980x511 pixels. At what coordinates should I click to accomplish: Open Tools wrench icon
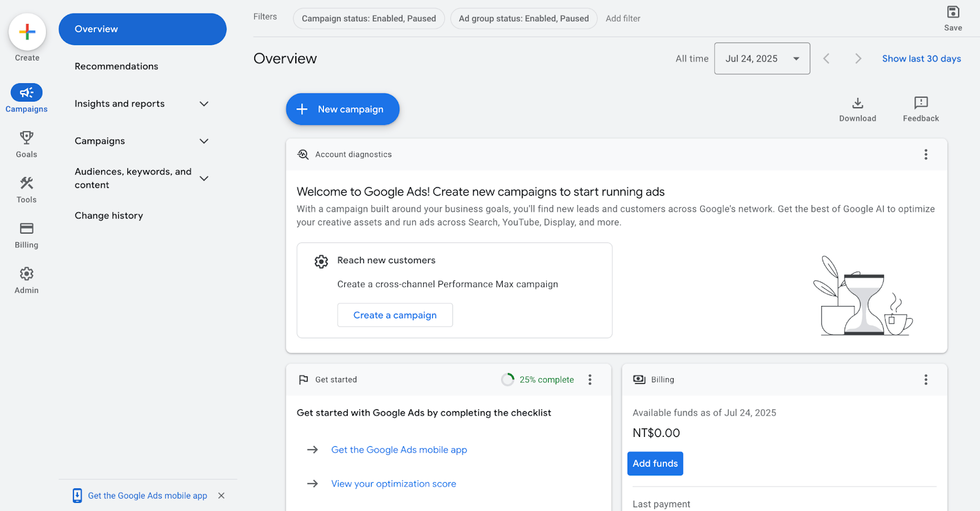point(26,182)
